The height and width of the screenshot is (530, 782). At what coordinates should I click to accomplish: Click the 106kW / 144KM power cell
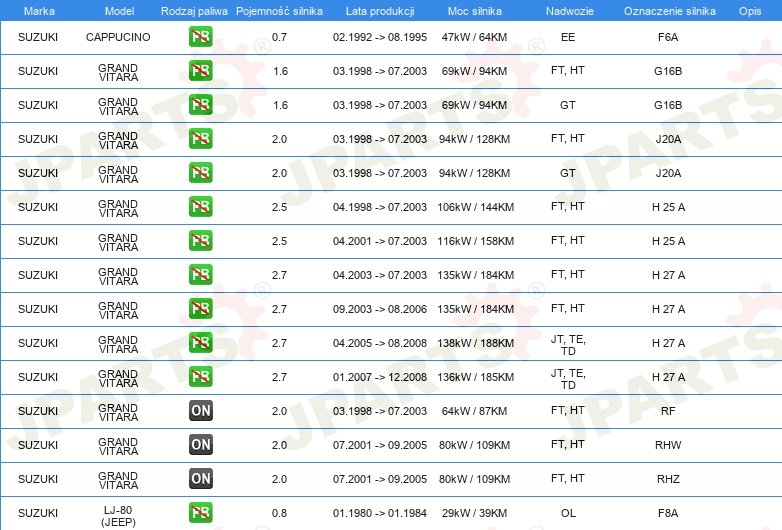(x=475, y=207)
